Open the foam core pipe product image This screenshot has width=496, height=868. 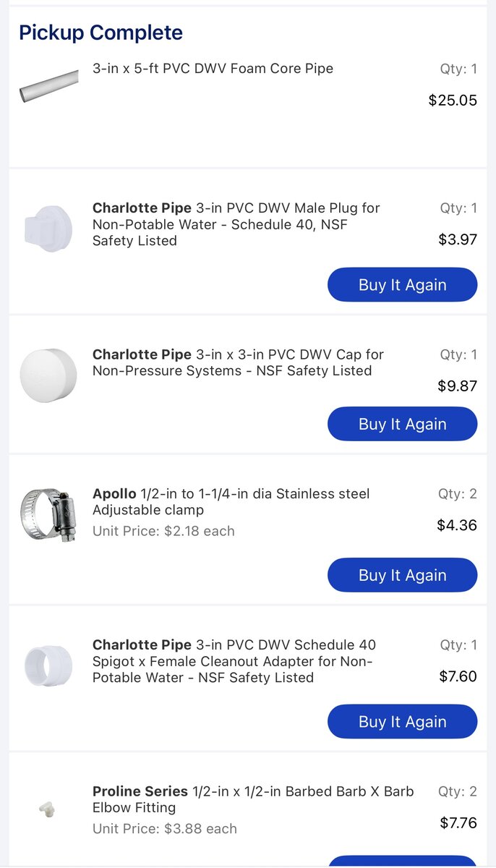48,85
